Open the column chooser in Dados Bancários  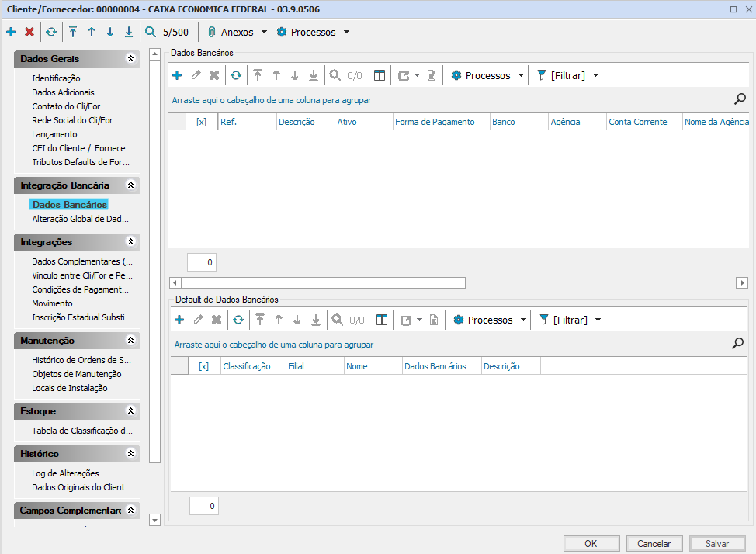tap(380, 75)
